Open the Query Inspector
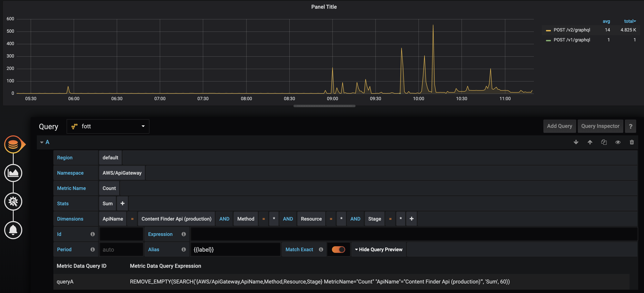Viewport: 644px width, 293px height. (601, 126)
